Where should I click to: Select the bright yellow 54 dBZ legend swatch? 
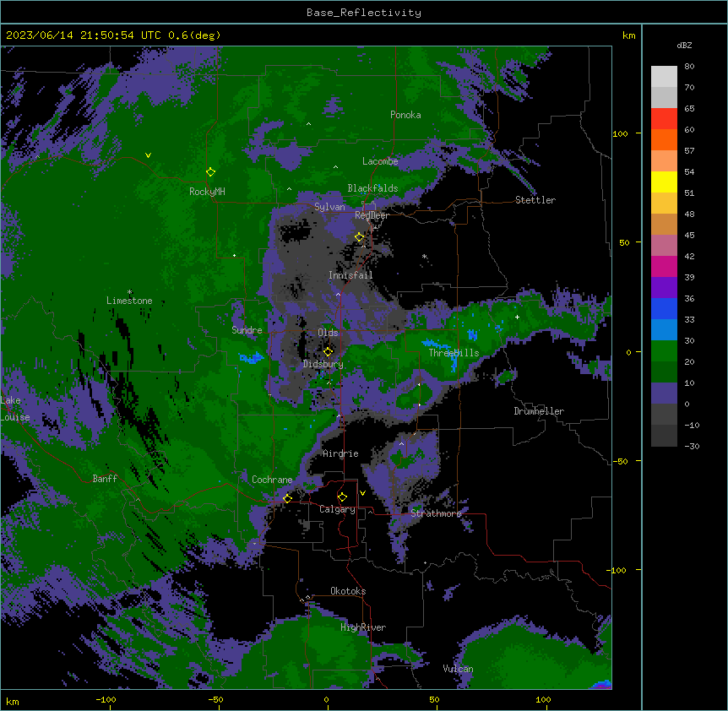(x=664, y=182)
